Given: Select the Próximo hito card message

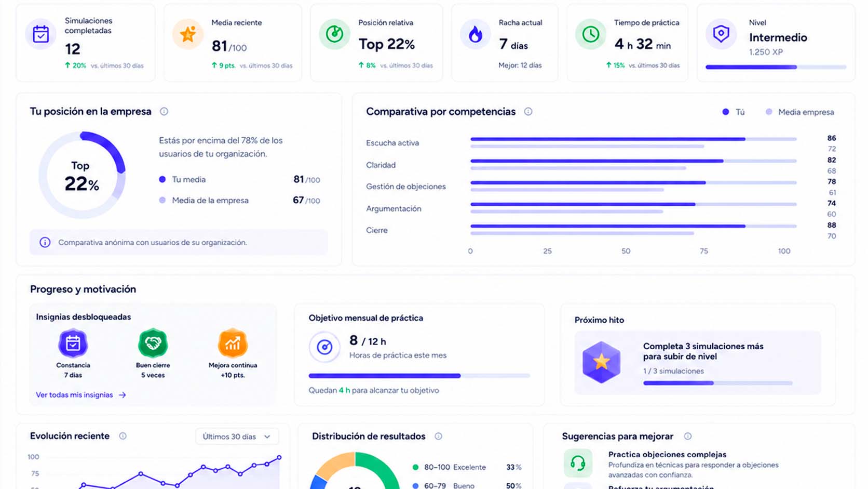Looking at the screenshot, I should [703, 351].
